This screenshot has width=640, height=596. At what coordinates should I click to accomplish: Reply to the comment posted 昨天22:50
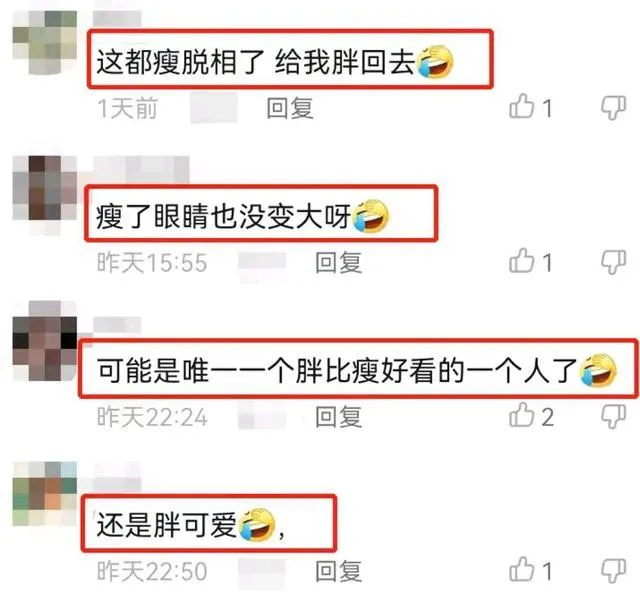[338, 571]
